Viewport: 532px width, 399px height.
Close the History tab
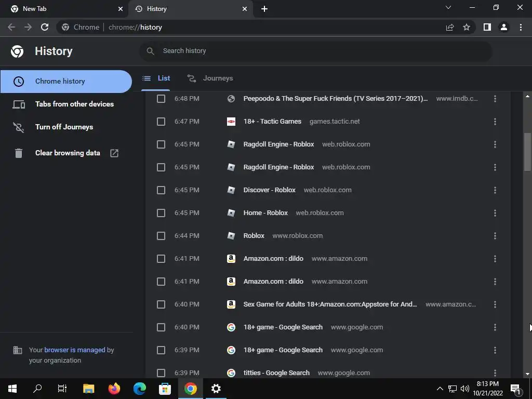click(x=245, y=9)
